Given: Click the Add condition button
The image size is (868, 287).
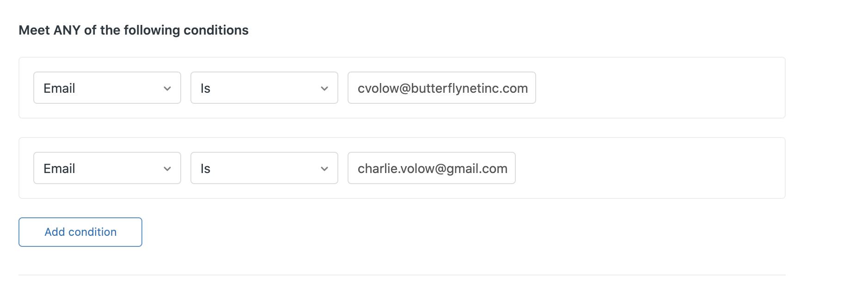Looking at the screenshot, I should (80, 232).
